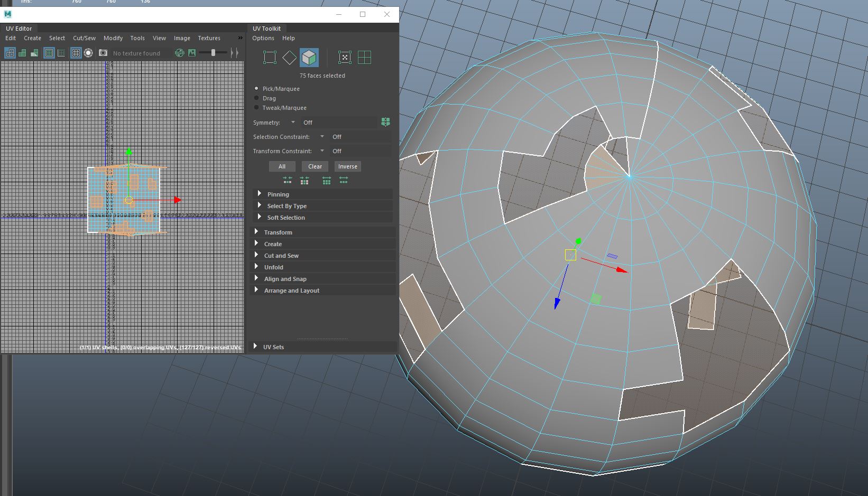Click the symmetry toggle icon beside Off field

click(385, 122)
